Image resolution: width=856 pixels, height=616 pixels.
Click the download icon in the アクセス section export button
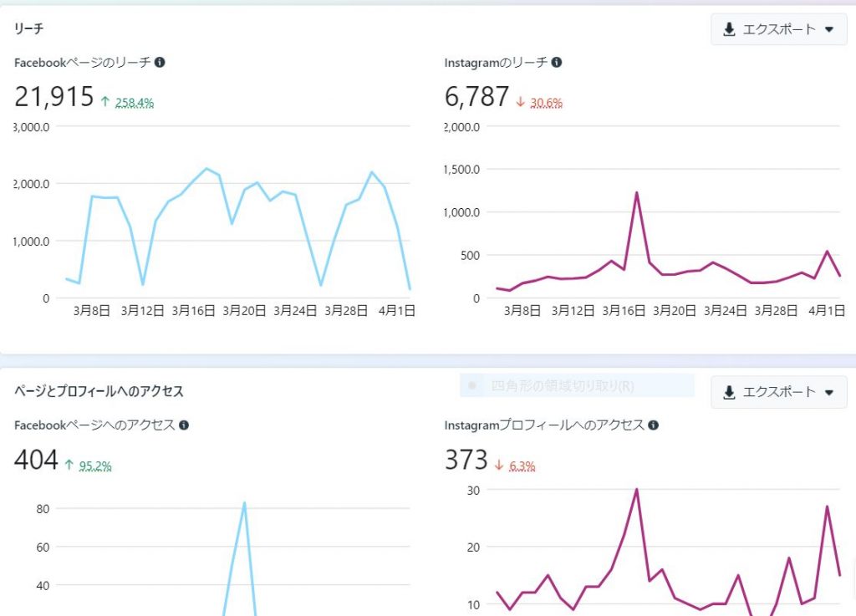pos(729,392)
